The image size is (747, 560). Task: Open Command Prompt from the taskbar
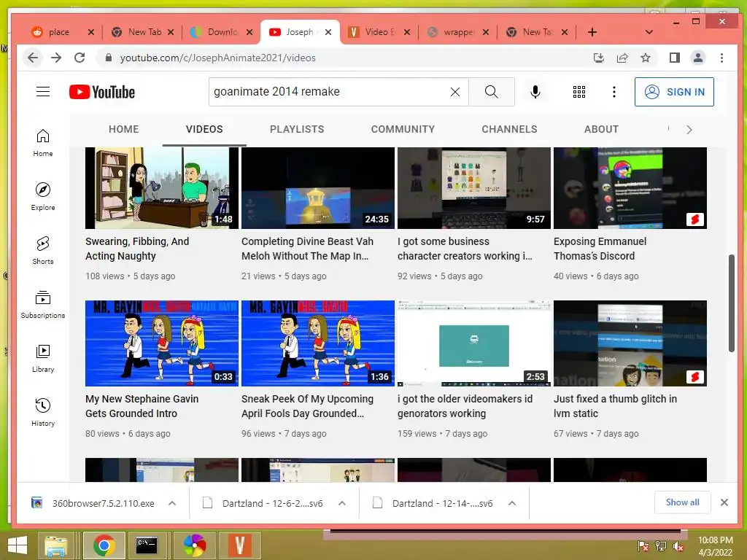(147, 545)
